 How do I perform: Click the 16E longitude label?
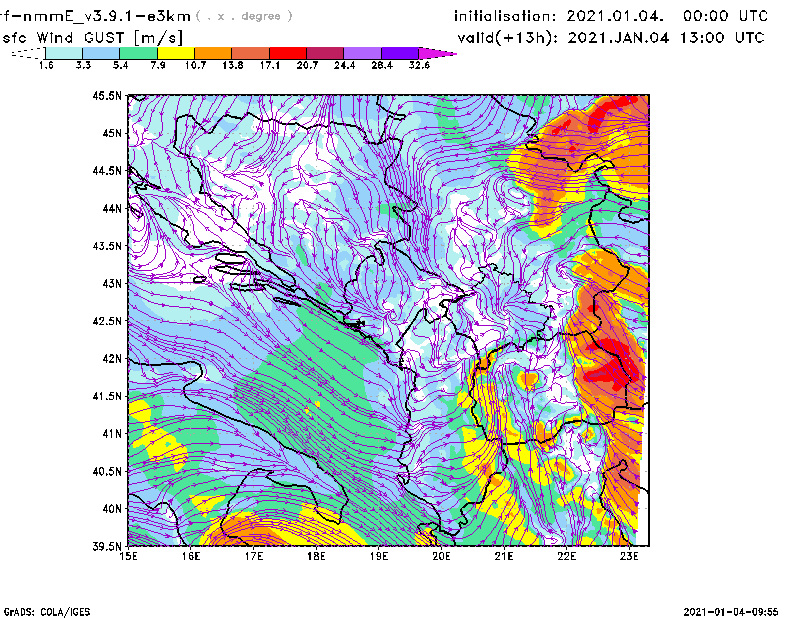pos(191,556)
